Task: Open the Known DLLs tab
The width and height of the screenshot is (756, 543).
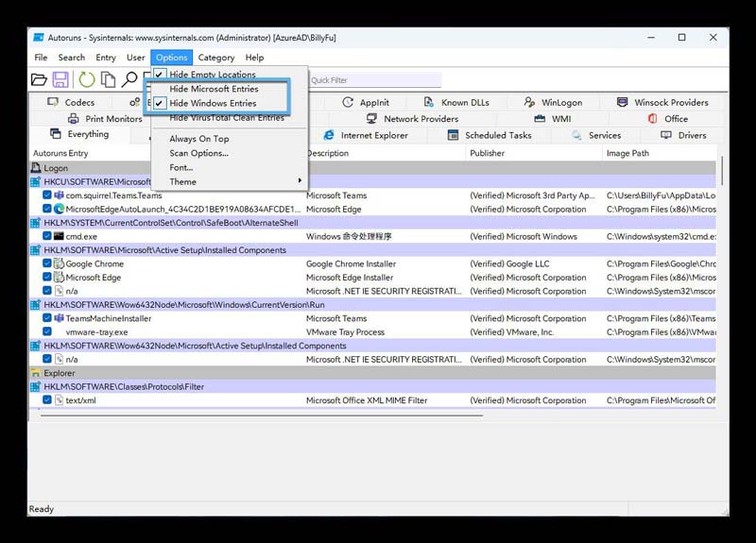Action: [x=456, y=102]
